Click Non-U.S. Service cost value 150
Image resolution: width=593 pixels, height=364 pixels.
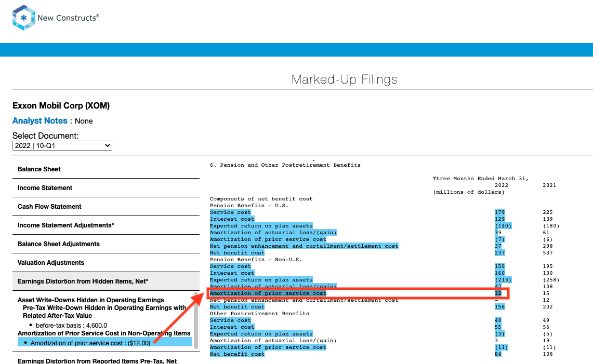tap(499, 266)
